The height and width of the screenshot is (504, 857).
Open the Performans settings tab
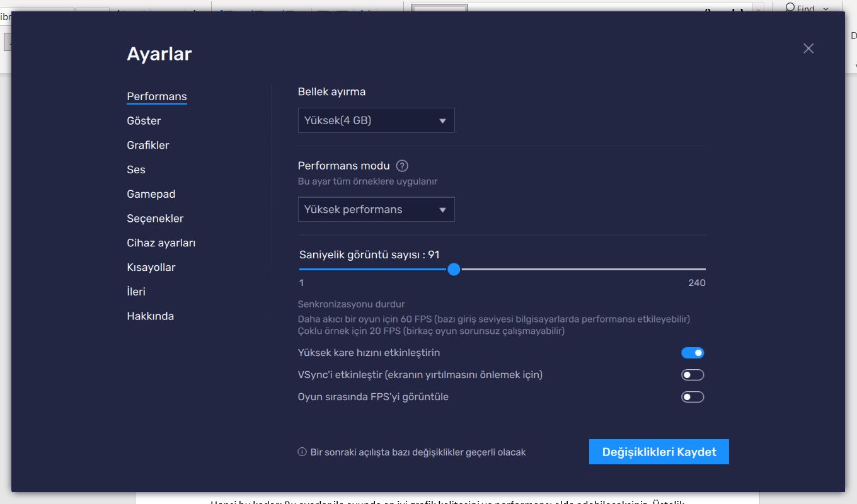157,96
